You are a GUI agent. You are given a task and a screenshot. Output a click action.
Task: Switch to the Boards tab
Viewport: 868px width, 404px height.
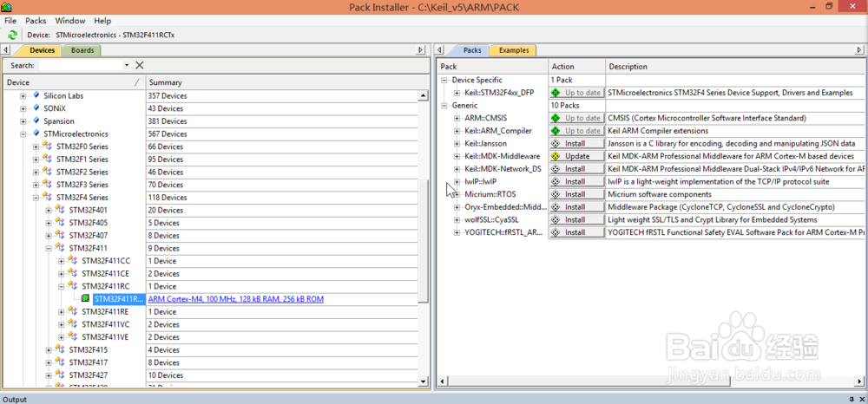click(x=82, y=50)
